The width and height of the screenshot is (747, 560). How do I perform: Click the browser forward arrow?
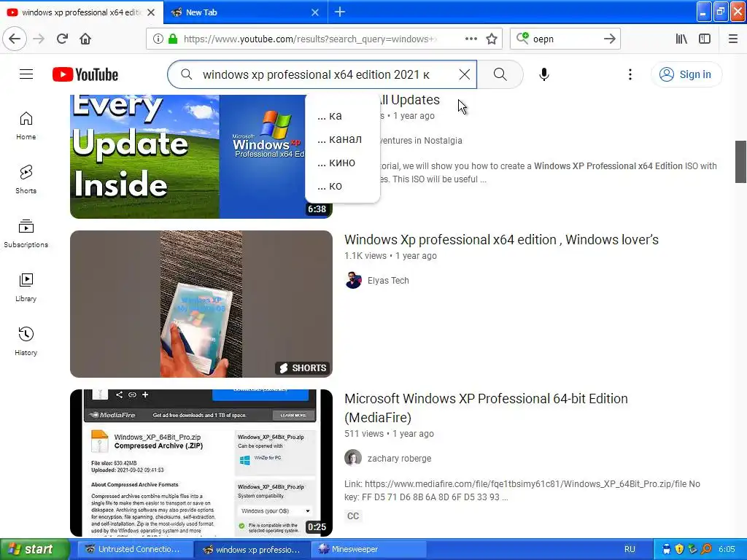[39, 39]
